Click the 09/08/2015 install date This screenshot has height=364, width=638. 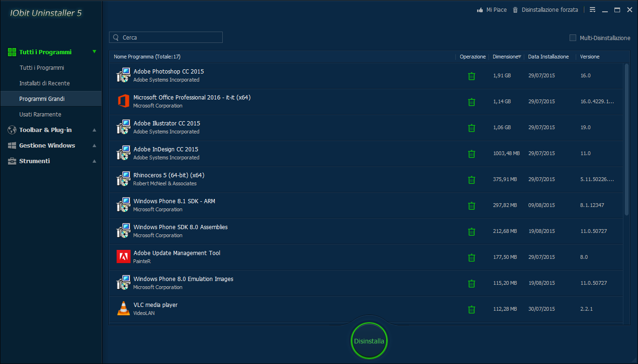[542, 205]
